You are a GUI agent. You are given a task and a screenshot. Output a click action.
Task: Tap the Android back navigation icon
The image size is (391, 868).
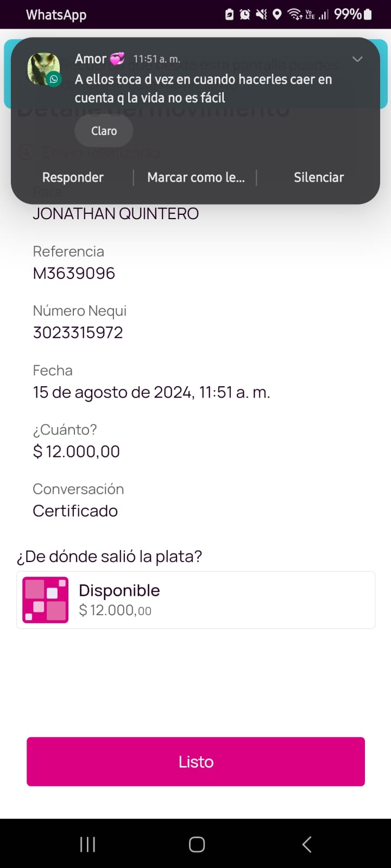307,844
